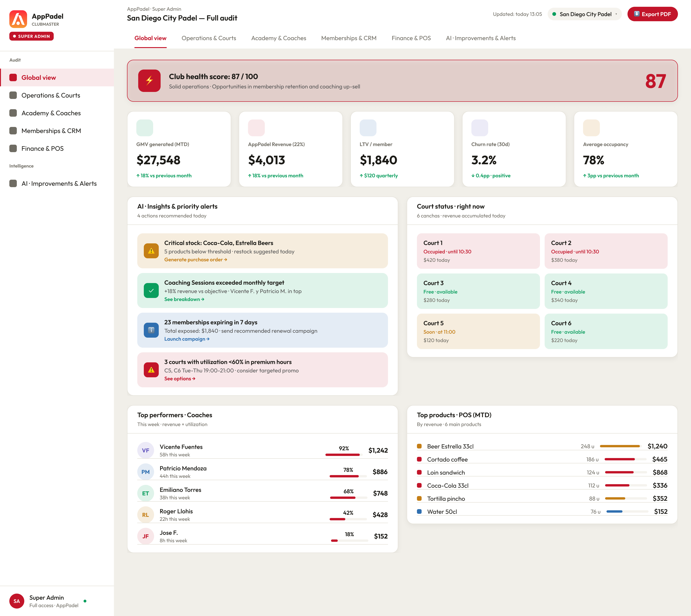Click the AppPadel logo icon
This screenshot has height=616, width=691.
pos(18,19)
